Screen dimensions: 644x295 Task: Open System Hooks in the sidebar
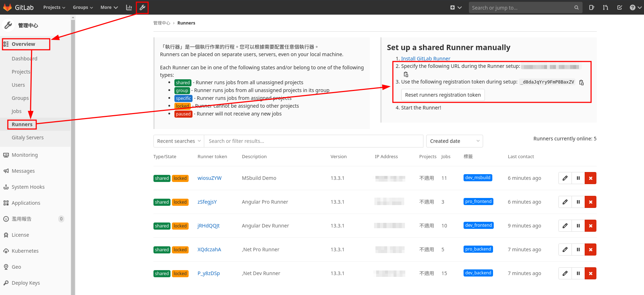click(28, 187)
